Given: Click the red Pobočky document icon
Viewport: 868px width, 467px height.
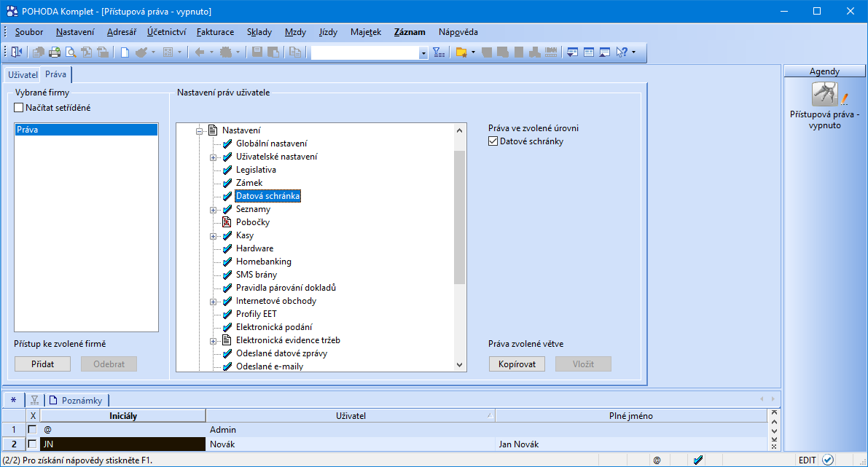Looking at the screenshot, I should [227, 222].
